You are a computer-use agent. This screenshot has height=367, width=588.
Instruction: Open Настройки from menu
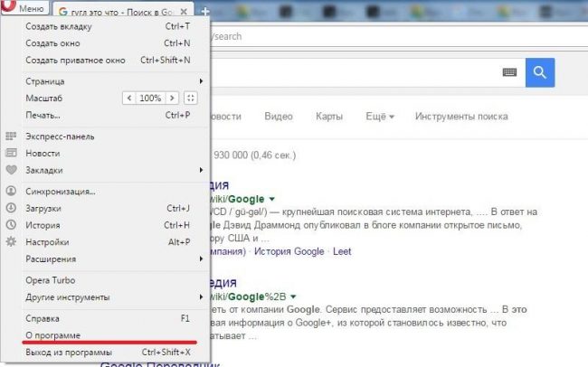pyautogui.click(x=108, y=242)
